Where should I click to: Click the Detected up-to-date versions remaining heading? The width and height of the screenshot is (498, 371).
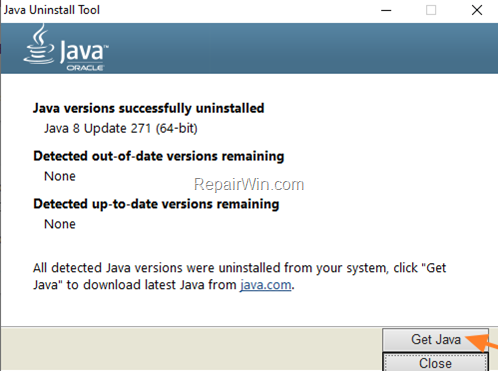pos(156,204)
